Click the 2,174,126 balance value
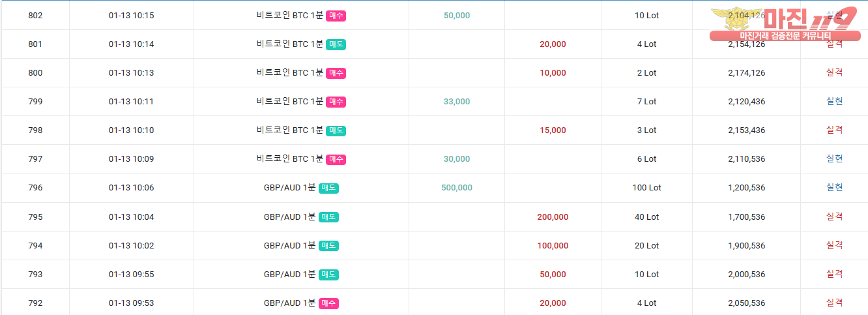The height and width of the screenshot is (315, 868). pyautogui.click(x=746, y=73)
